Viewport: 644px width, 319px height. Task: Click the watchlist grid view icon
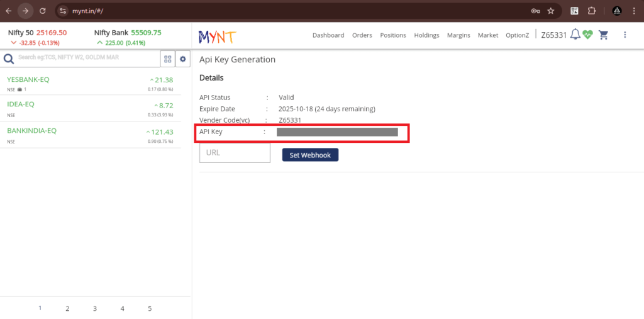(168, 59)
